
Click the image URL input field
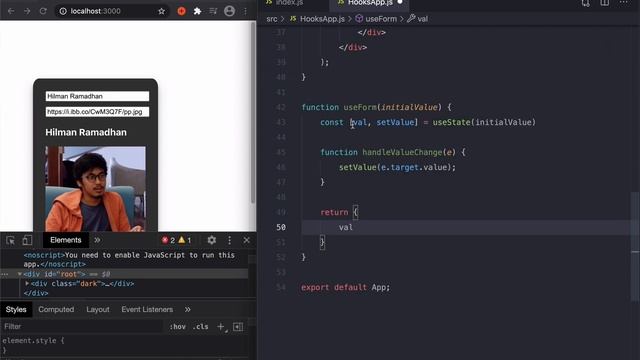pos(97,112)
